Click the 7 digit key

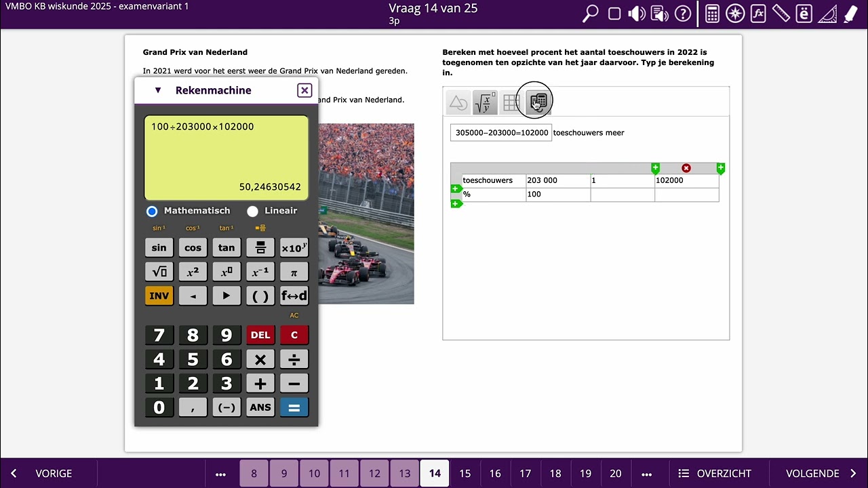(x=159, y=335)
